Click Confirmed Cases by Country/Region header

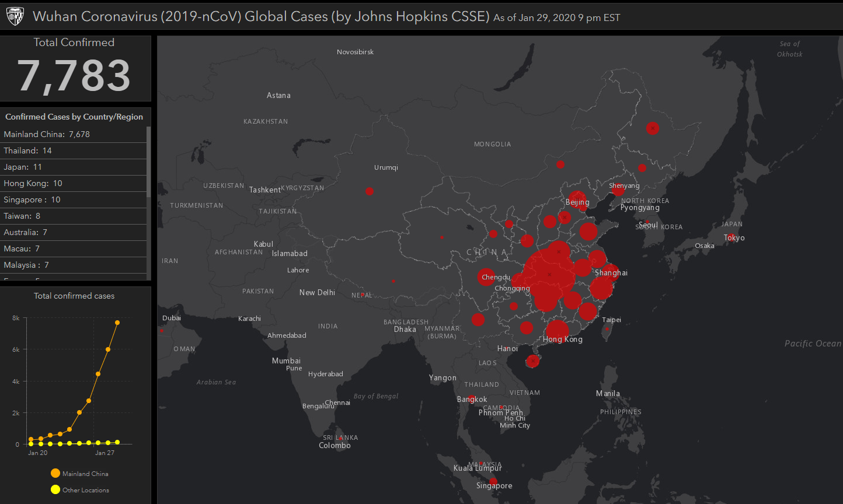[x=74, y=117]
